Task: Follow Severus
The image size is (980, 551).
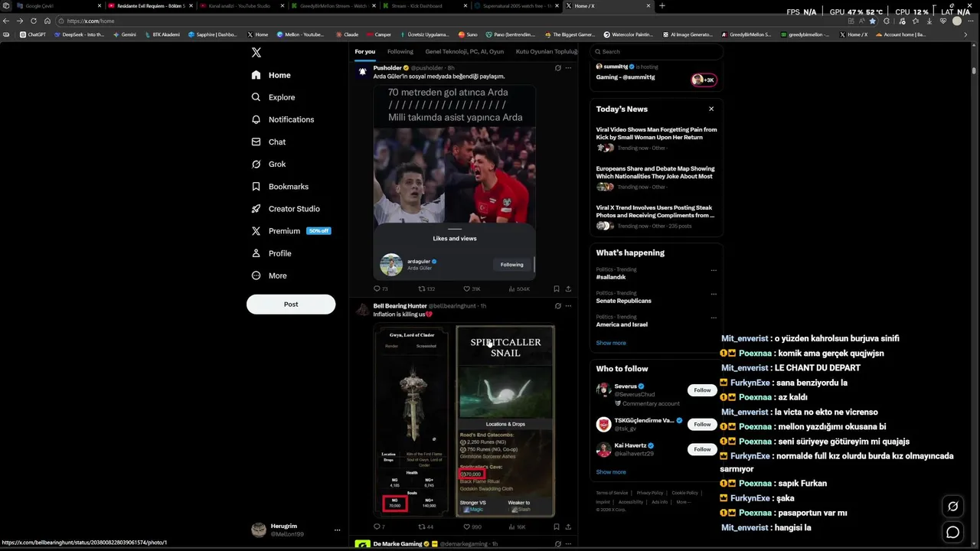Action: coord(702,390)
